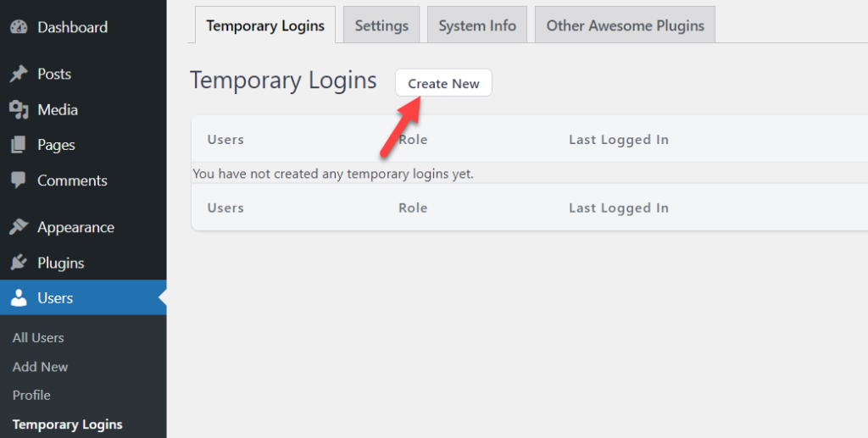Open the Other Awesome Plugins tab
Viewport: 868px width, 438px height.
click(625, 25)
